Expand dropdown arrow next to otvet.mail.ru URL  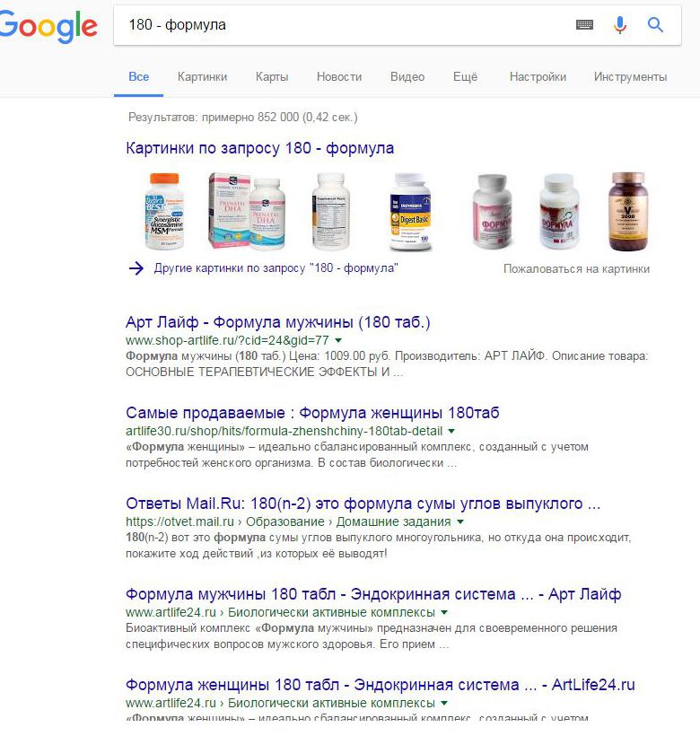[x=460, y=521]
